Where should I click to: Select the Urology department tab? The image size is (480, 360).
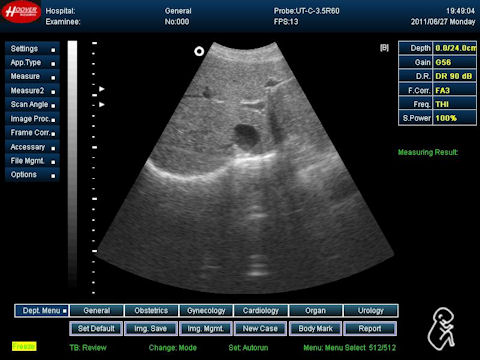click(371, 311)
